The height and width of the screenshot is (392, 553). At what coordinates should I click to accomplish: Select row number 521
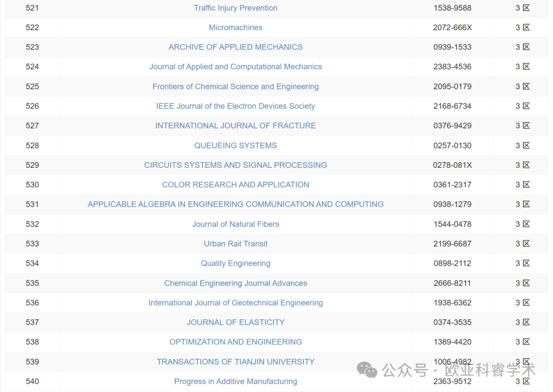tap(32, 8)
